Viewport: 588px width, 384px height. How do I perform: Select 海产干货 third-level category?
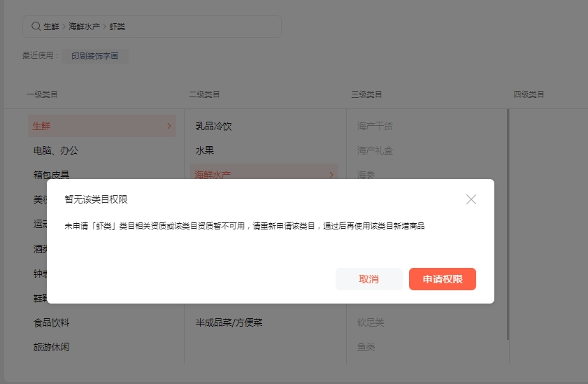[375, 126]
